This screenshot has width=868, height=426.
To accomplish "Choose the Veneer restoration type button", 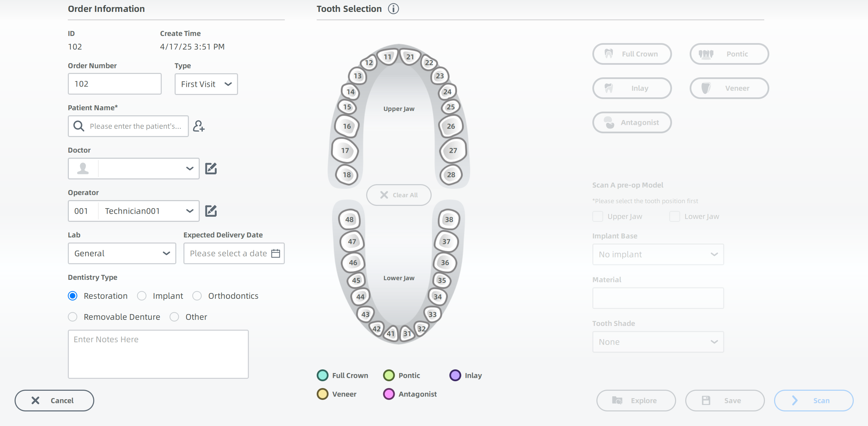I will click(x=729, y=88).
